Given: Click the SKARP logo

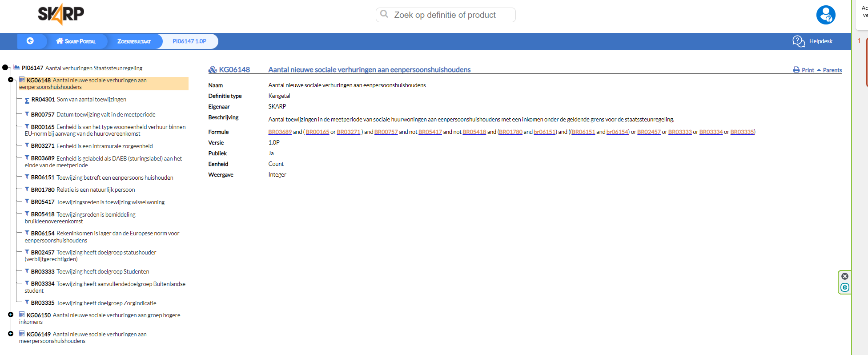Looking at the screenshot, I should click(x=61, y=14).
